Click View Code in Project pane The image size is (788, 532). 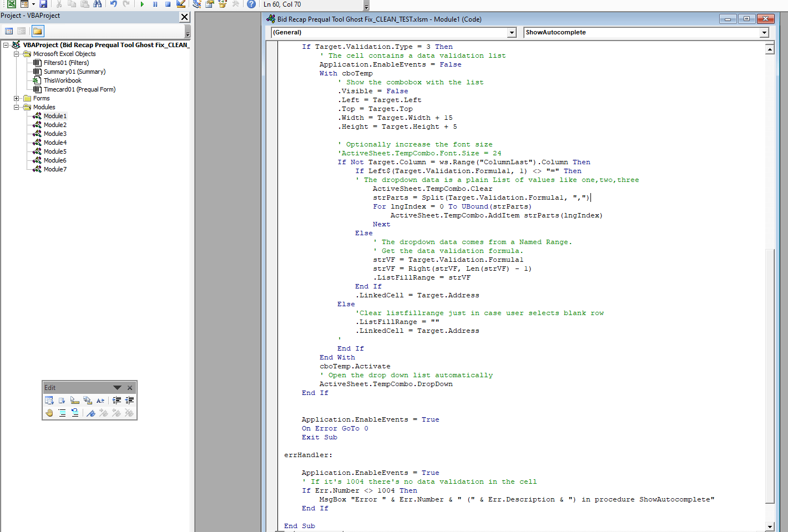point(9,31)
